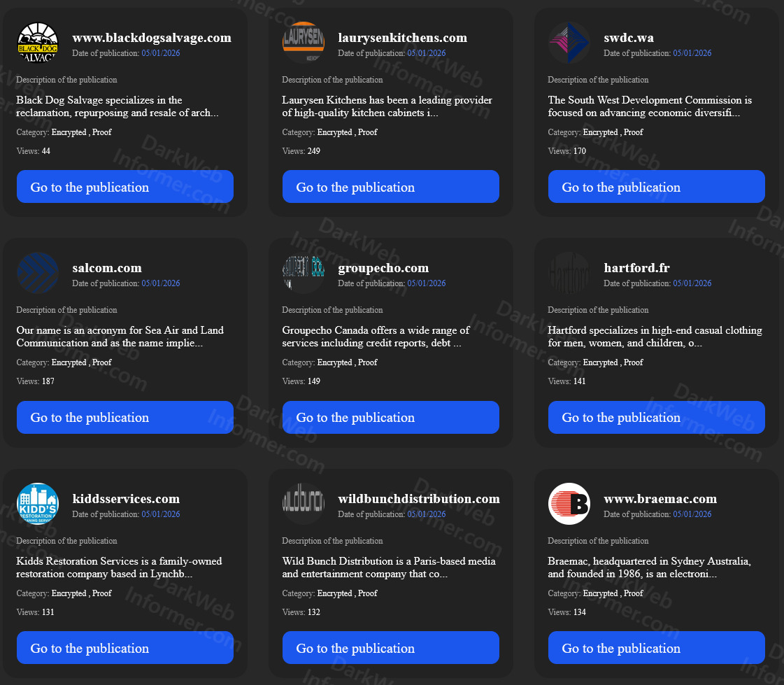784x685 pixels.
Task: Click the hartford.fr publication date
Action: 692,283
